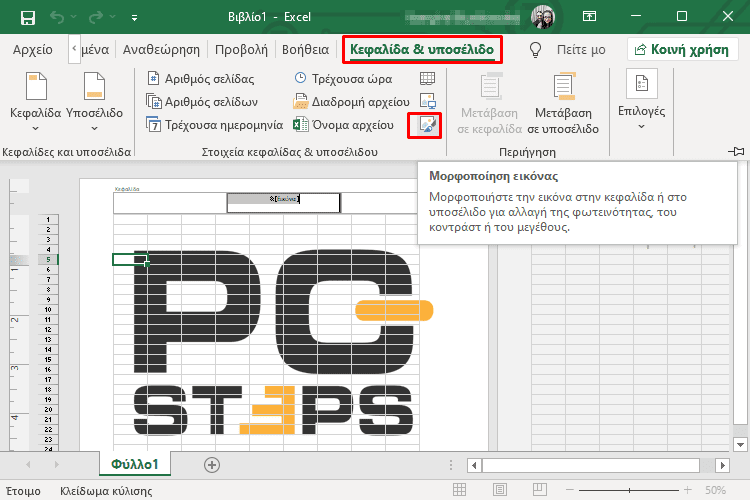Click horizontal scrollbar left arrow

(474, 465)
